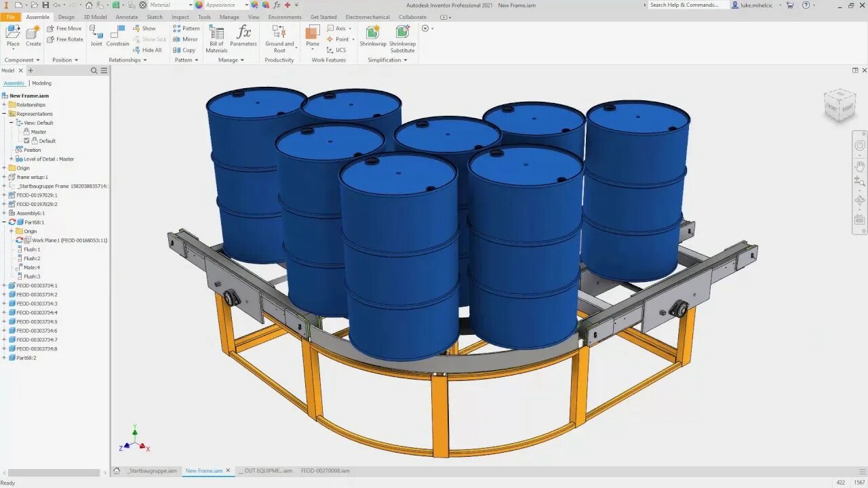Screen dimensions: 868x488
Task: Select the Plane work feature tool
Action: (x=313, y=37)
